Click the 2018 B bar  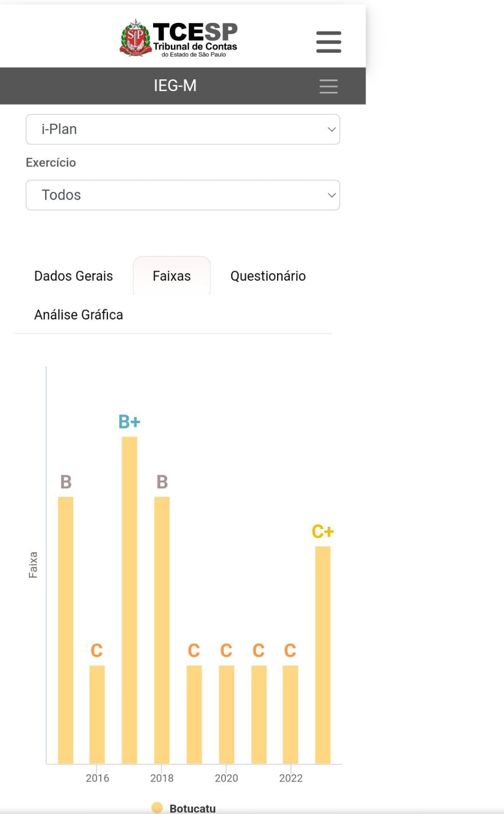tap(162, 630)
